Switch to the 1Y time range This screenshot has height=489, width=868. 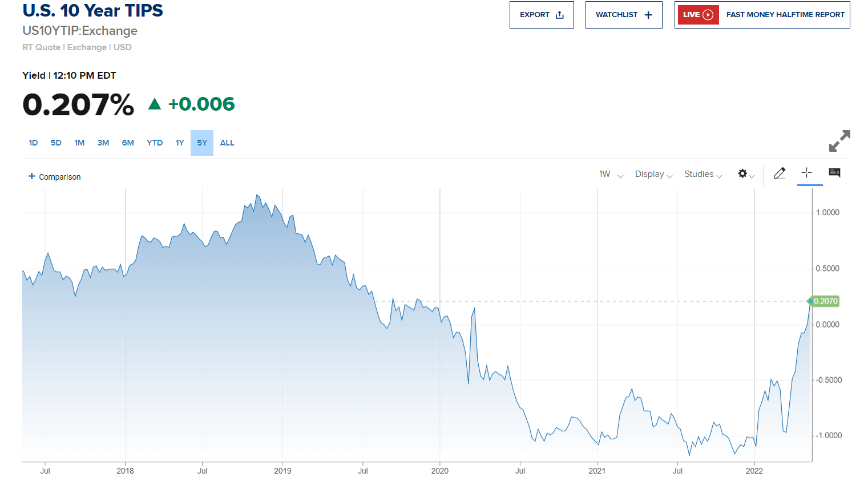coord(180,143)
